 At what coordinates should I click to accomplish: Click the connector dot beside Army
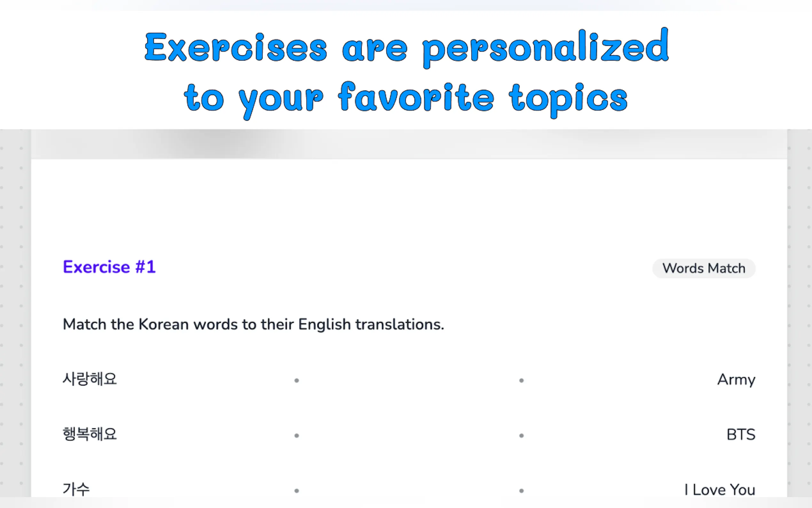point(521,381)
